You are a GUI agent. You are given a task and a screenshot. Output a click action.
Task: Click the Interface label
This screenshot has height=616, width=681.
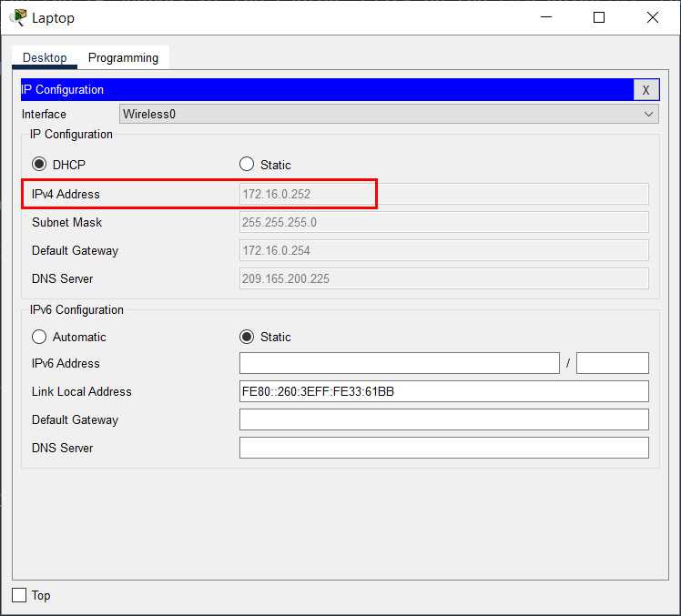(x=44, y=114)
